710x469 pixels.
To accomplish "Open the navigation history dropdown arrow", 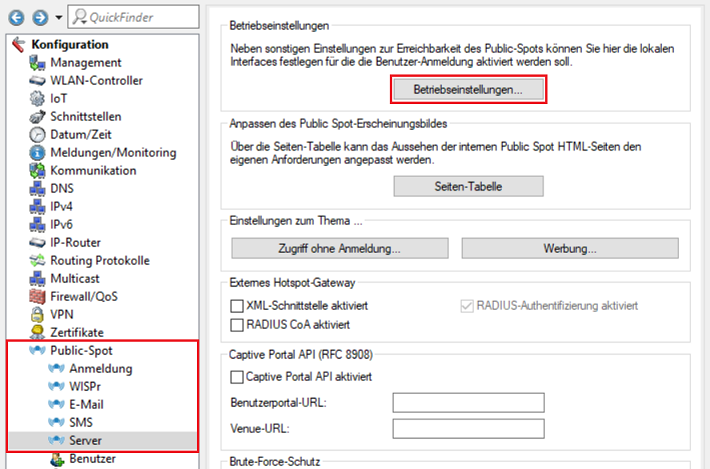I will [58, 18].
